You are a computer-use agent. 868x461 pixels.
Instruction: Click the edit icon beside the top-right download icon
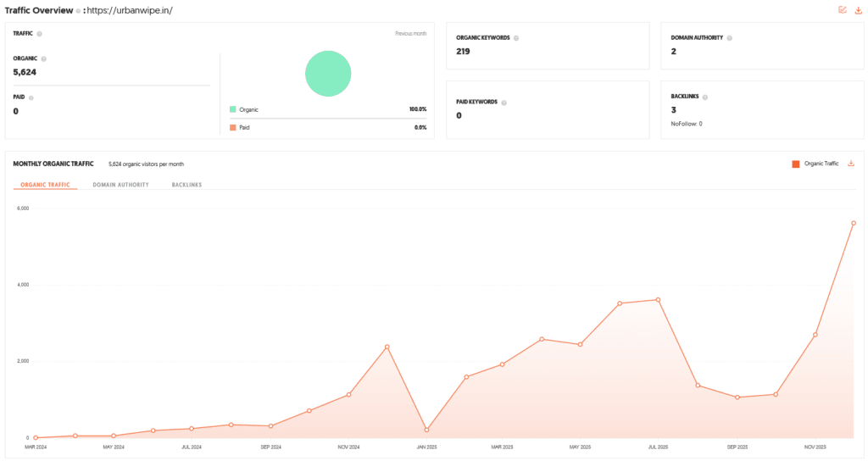(x=842, y=10)
